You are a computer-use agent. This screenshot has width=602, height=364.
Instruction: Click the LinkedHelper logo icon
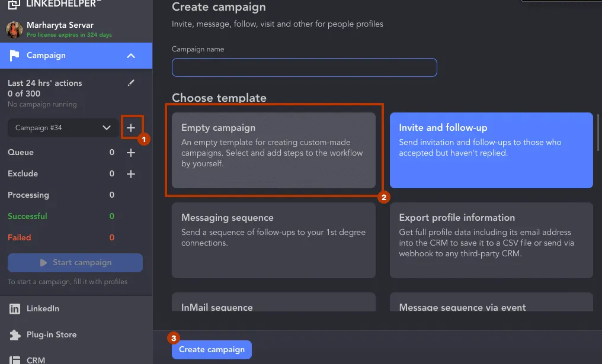pyautogui.click(x=14, y=5)
